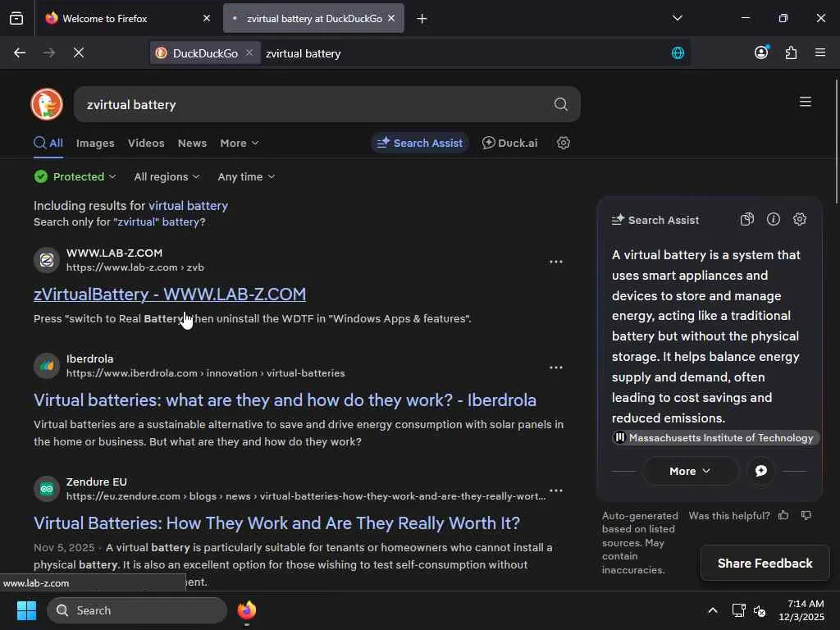Open the DuckDuckGo page side menu icon
Viewport: 840px width, 630px height.
pos(806,102)
